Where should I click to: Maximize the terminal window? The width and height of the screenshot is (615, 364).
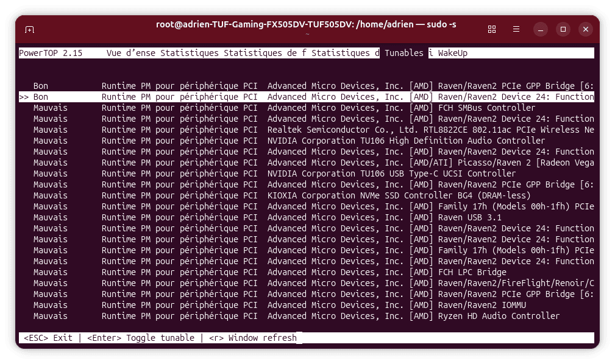point(563,29)
